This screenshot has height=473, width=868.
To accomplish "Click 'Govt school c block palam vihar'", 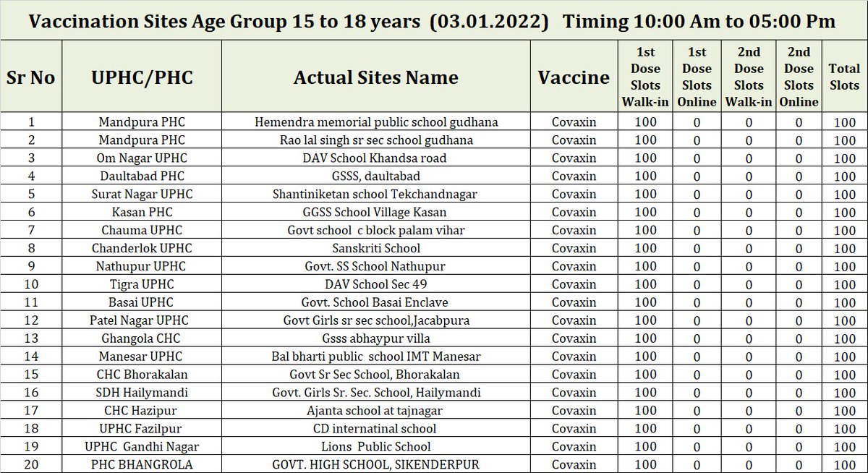I will 376,231.
